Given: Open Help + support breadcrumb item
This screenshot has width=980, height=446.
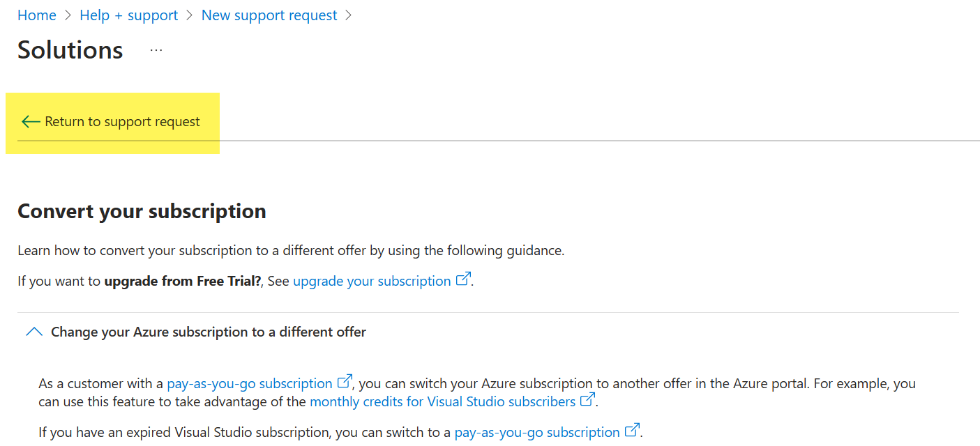Looking at the screenshot, I should [x=129, y=15].
